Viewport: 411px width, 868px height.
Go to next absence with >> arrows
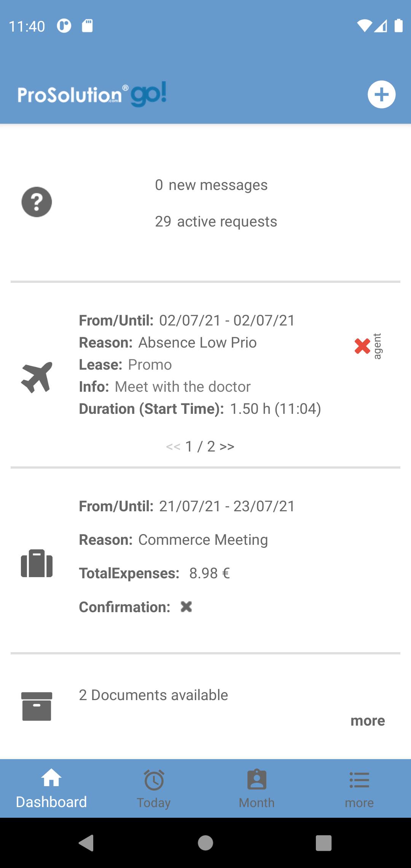click(227, 446)
